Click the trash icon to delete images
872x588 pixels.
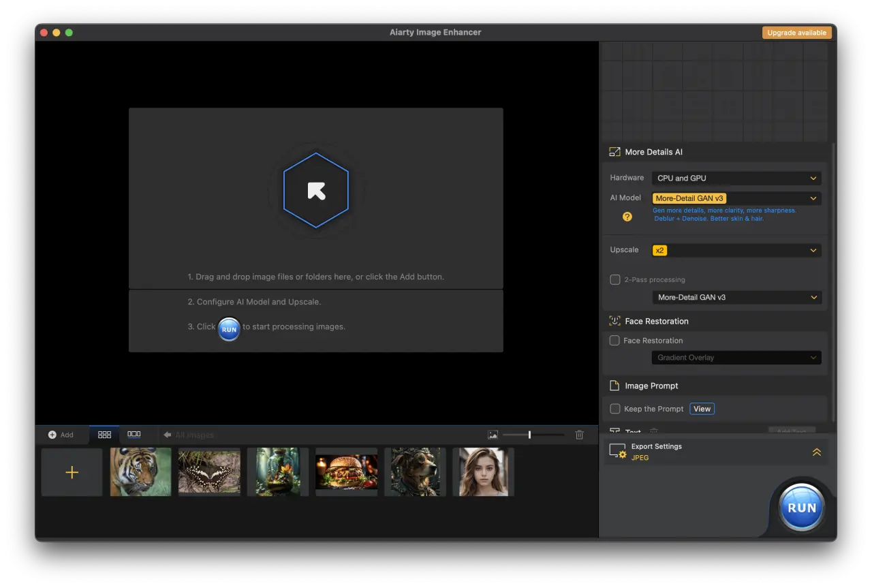(579, 435)
